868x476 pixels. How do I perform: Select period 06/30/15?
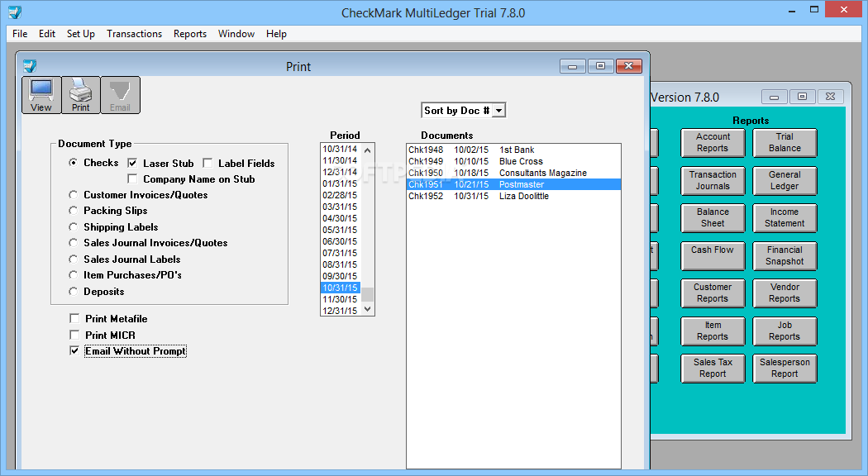[341, 241]
